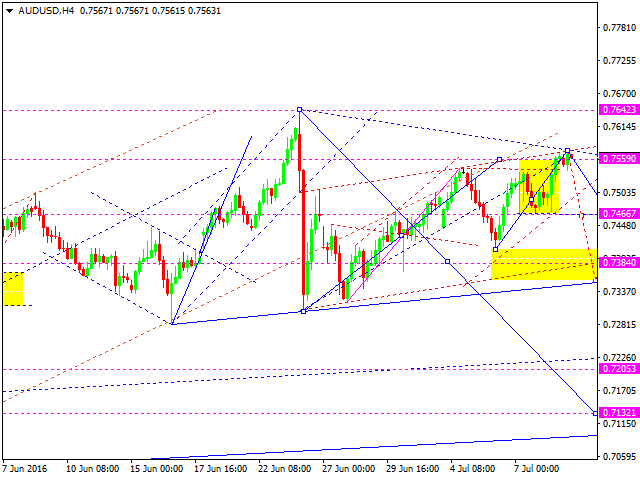Select the 0.73840 magenta price label

(619, 262)
